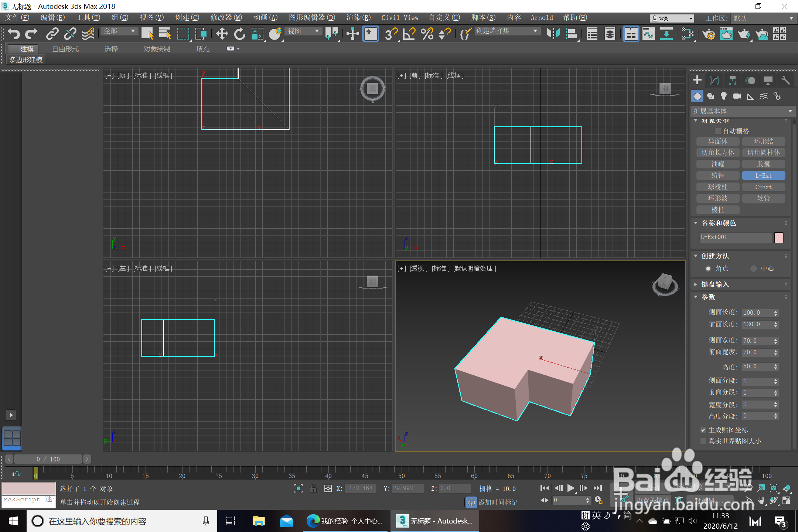Select the Move transform tool
Image resolution: width=798 pixels, height=532 pixels.
pos(222,34)
